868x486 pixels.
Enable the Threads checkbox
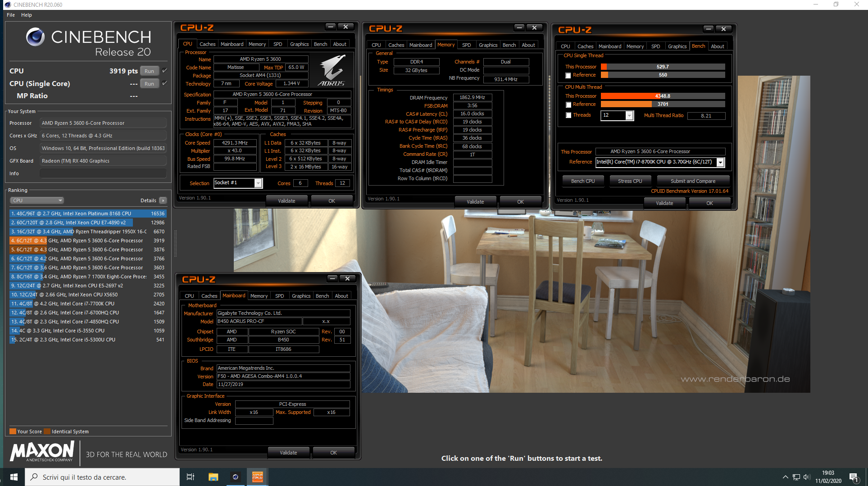click(x=568, y=115)
